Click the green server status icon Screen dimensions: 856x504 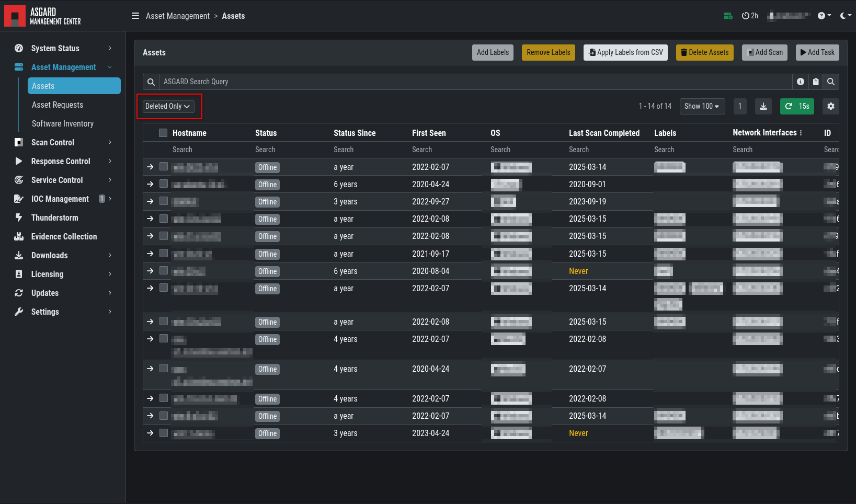tap(728, 16)
